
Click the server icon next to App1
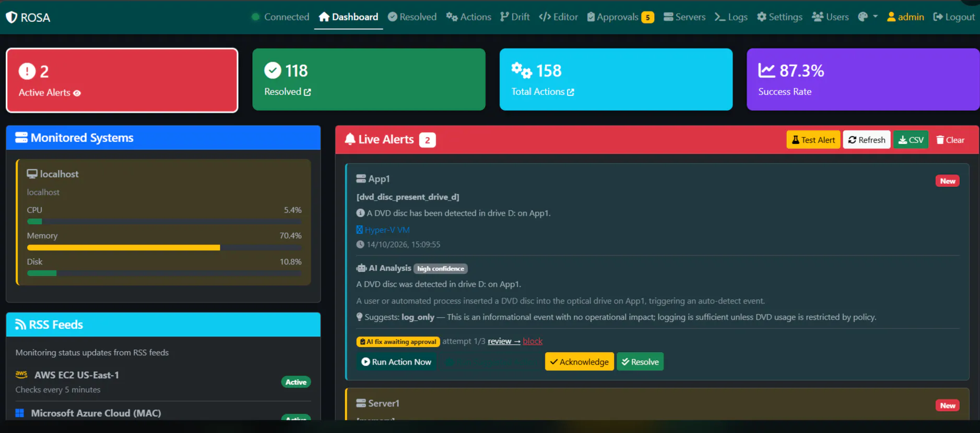point(361,179)
